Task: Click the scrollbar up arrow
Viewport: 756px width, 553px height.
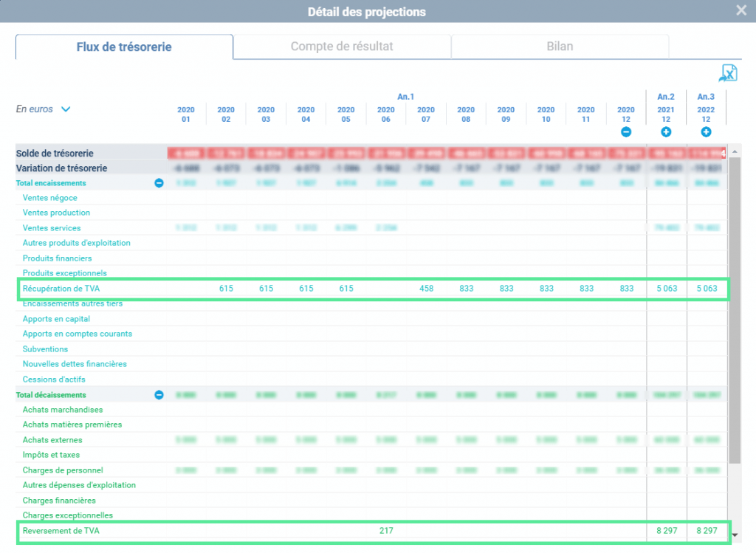Action: click(735, 151)
